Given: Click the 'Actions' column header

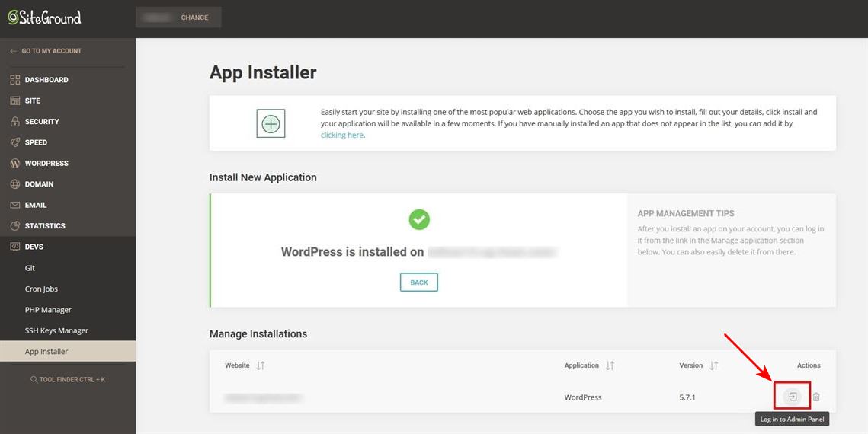Looking at the screenshot, I should (809, 365).
